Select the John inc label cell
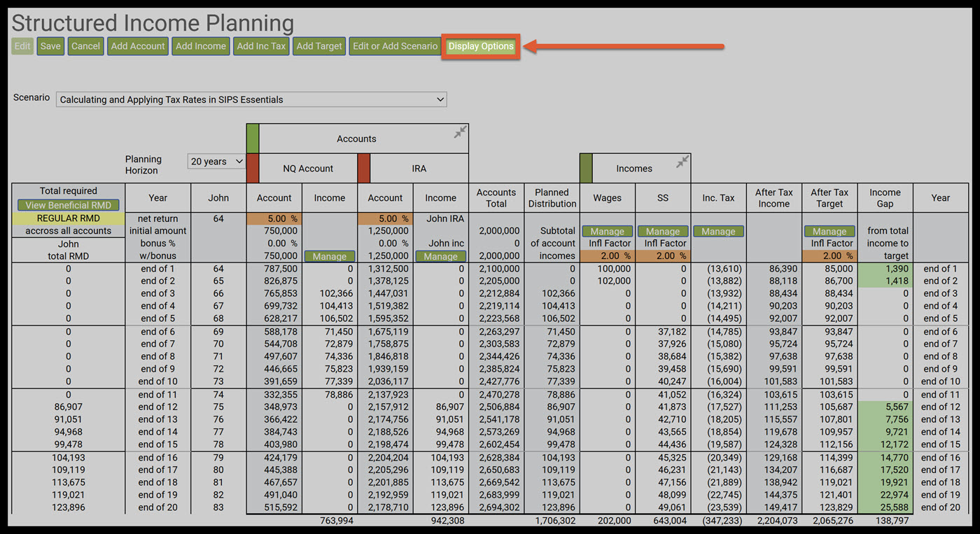This screenshot has width=980, height=534. [447, 244]
